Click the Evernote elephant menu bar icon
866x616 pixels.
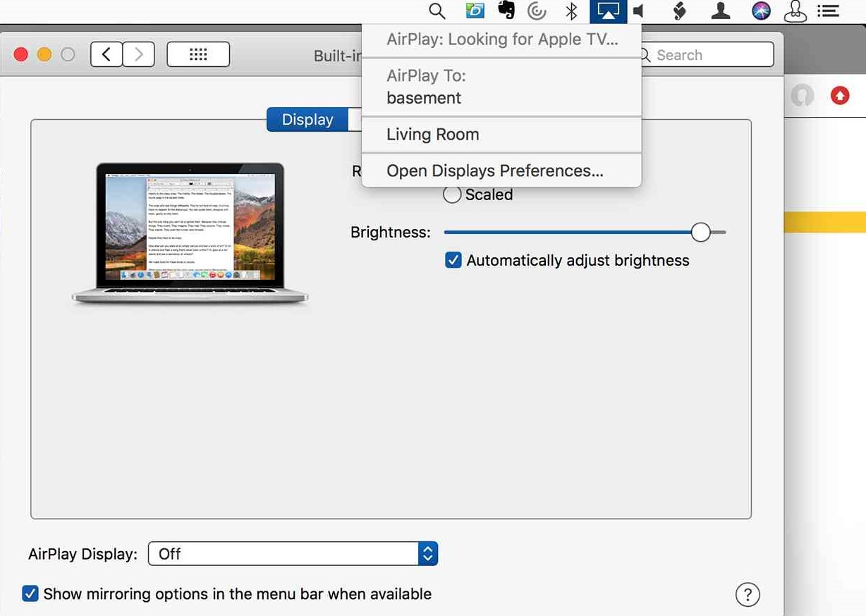(506, 11)
